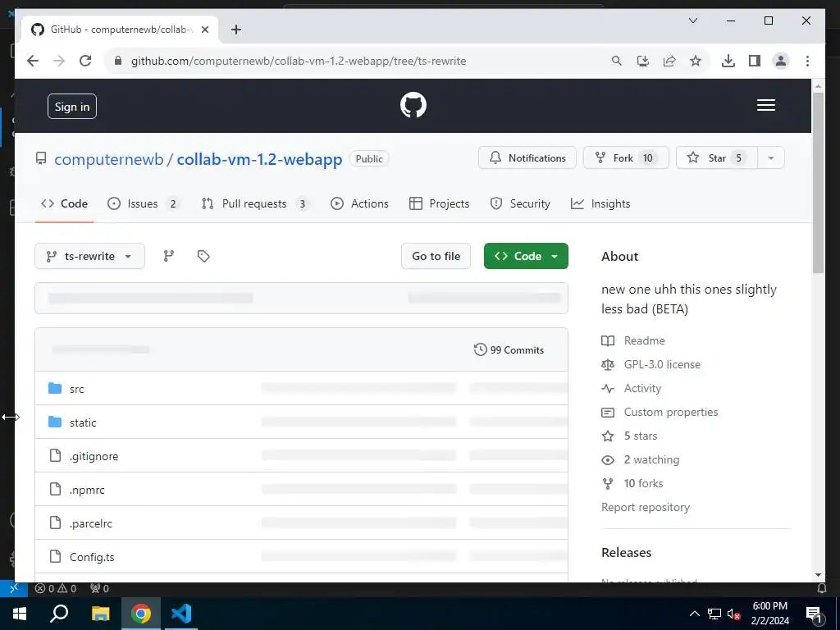The height and width of the screenshot is (630, 840).
Task: Click the Notifications button
Action: pos(527,158)
